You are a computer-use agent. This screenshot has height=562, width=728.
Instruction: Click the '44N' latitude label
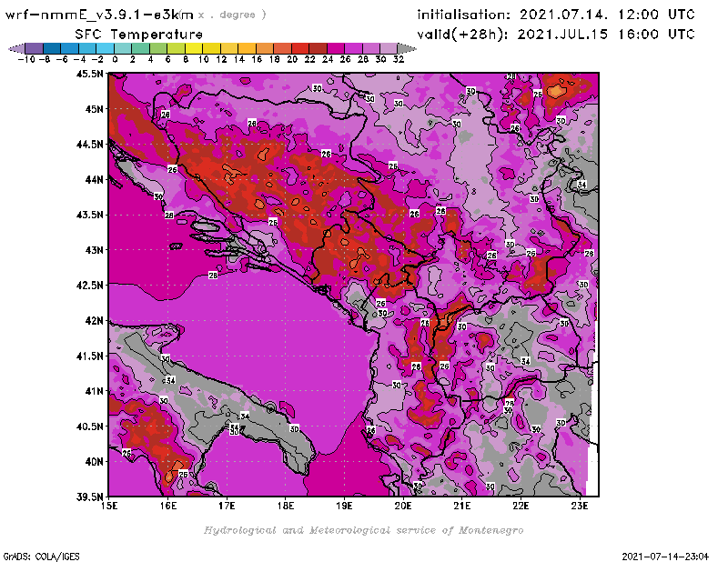pos(95,179)
